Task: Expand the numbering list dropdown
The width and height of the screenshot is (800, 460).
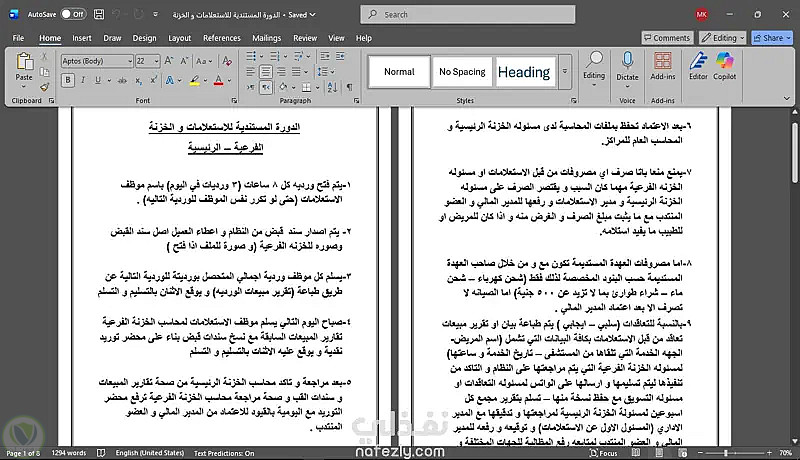Action: coord(285,57)
